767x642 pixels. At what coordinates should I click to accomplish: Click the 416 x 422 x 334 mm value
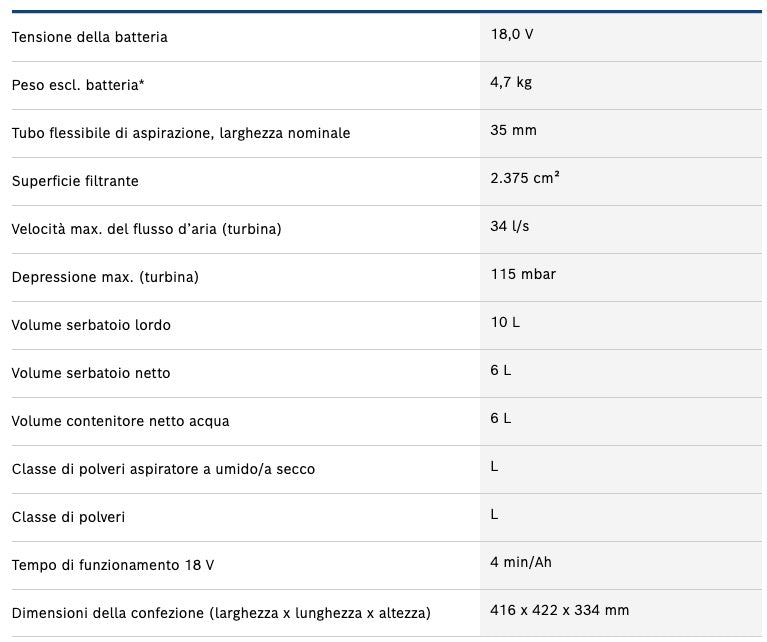point(560,610)
